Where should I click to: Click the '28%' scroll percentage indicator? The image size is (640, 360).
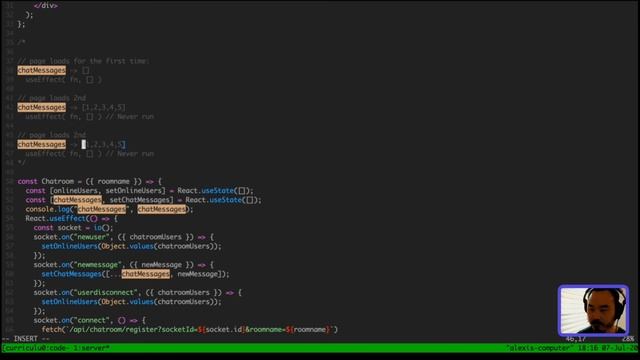(628, 339)
